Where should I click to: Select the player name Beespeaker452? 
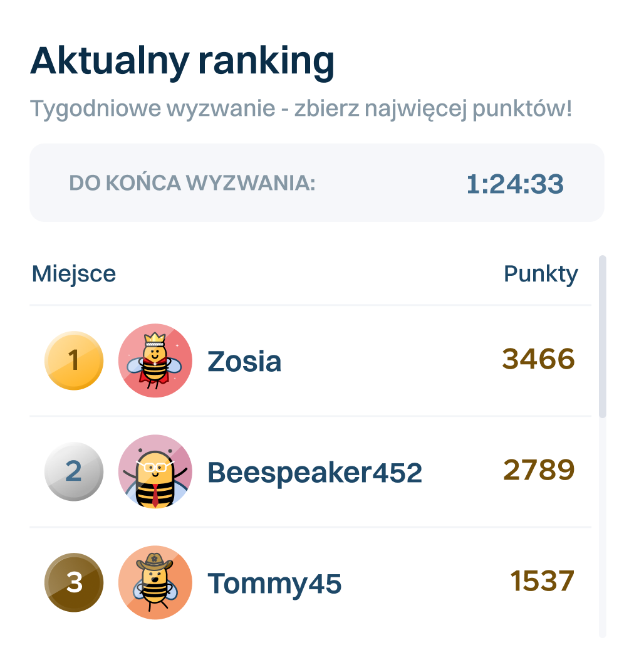pos(314,473)
